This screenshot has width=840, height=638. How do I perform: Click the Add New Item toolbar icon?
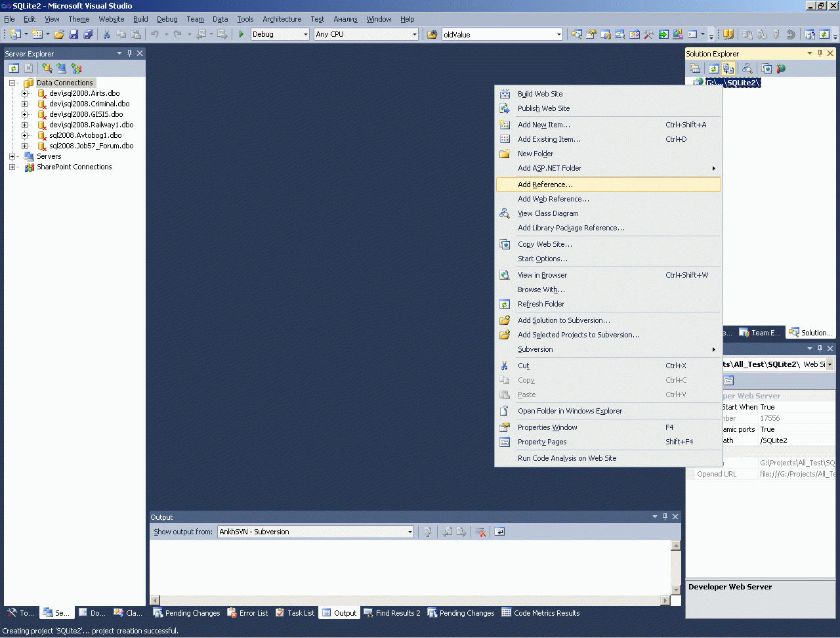tap(37, 34)
